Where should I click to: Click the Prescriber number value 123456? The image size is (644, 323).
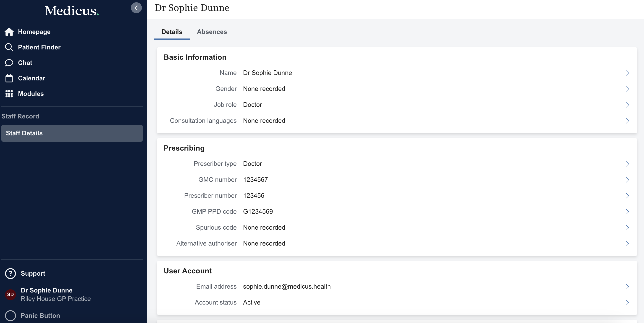point(254,196)
